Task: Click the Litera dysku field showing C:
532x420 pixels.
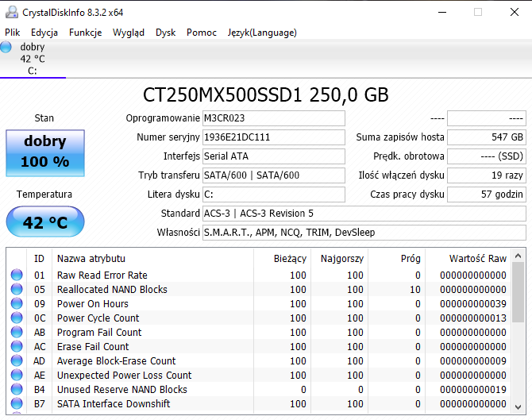Action: coord(274,194)
